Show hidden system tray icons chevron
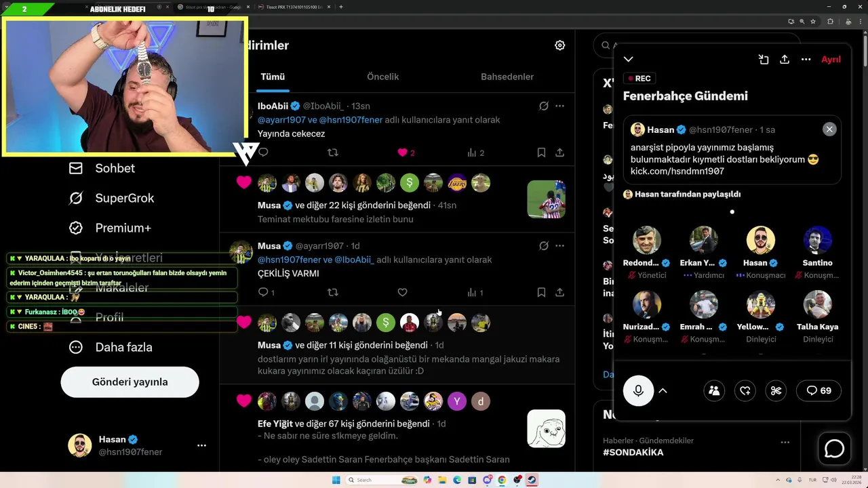This screenshot has width=868, height=488. pyautogui.click(x=778, y=480)
